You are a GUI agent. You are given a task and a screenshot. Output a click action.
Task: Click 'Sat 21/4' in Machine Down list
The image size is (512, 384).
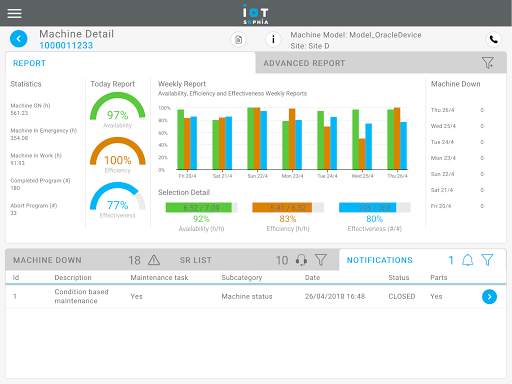coord(442,190)
